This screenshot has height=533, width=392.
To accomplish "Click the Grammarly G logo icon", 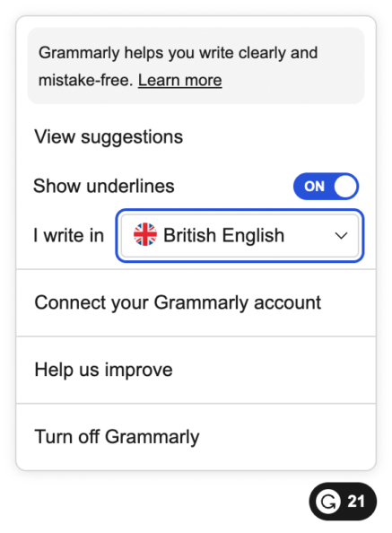I will coord(327,502).
